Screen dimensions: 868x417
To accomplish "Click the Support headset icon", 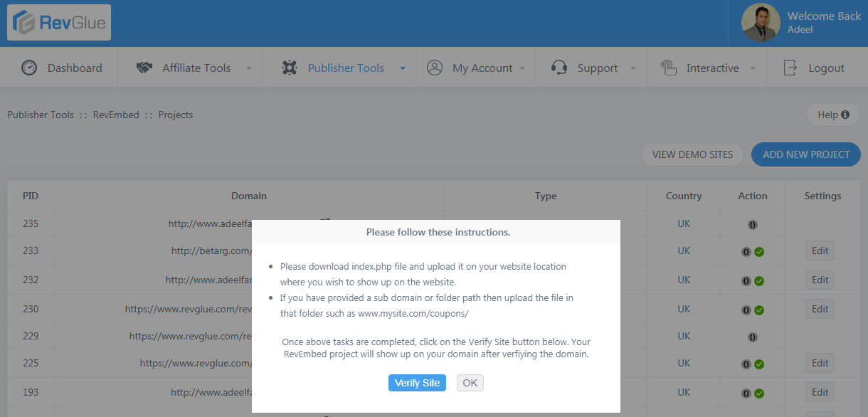I will [559, 68].
